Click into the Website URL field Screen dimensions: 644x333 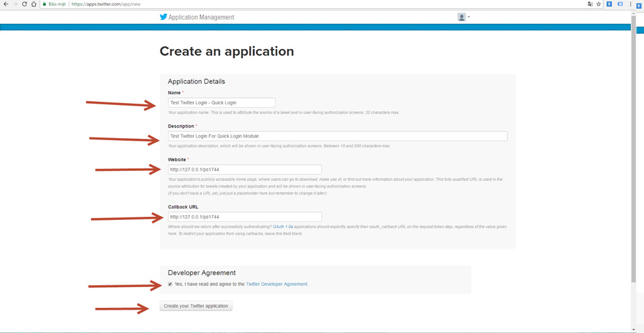click(245, 170)
